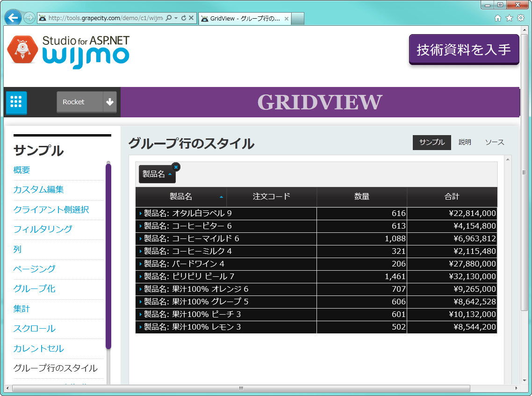Switch to the 説明 tab
This screenshot has height=396, width=532.
[x=465, y=143]
